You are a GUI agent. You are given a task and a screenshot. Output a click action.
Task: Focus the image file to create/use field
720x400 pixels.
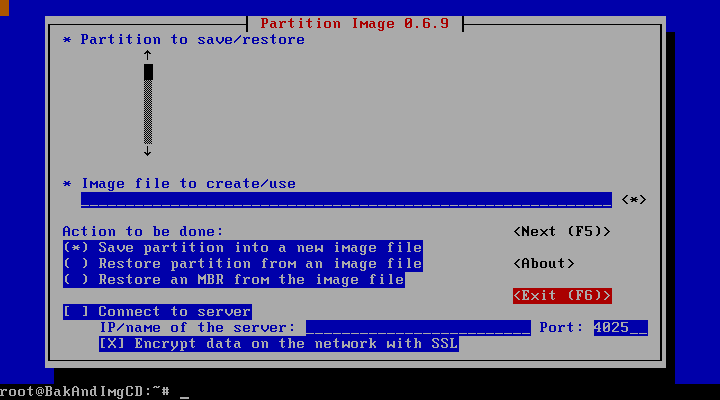[x=346, y=200]
